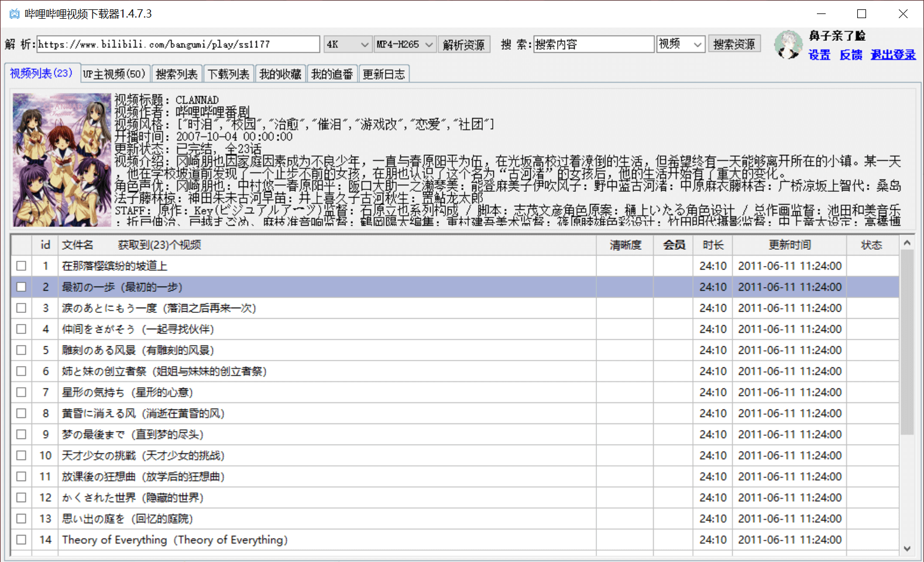This screenshot has width=924, height=562.
Task: Click the CLANNAD cover thumbnail
Action: 62,160
